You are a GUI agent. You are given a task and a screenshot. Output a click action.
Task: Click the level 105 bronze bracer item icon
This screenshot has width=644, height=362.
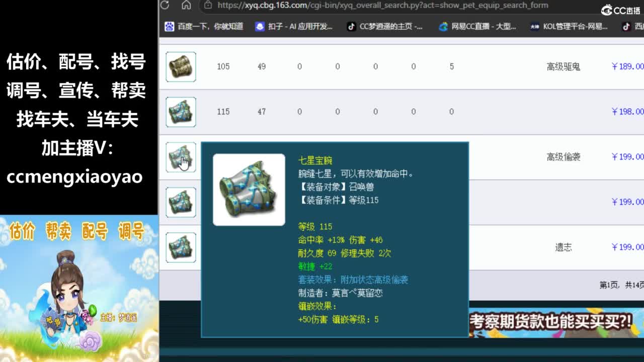(x=181, y=66)
